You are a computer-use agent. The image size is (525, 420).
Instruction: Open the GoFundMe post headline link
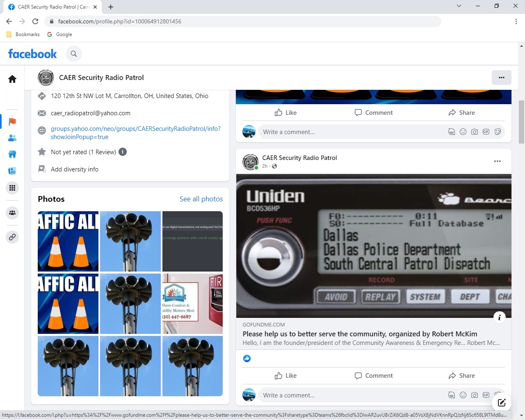pos(360,334)
